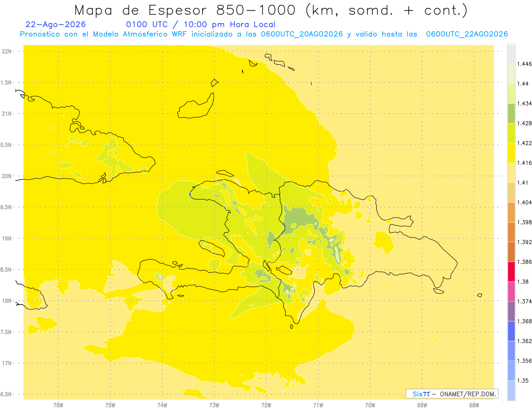Click the '17N' latitude label

coord(7,363)
